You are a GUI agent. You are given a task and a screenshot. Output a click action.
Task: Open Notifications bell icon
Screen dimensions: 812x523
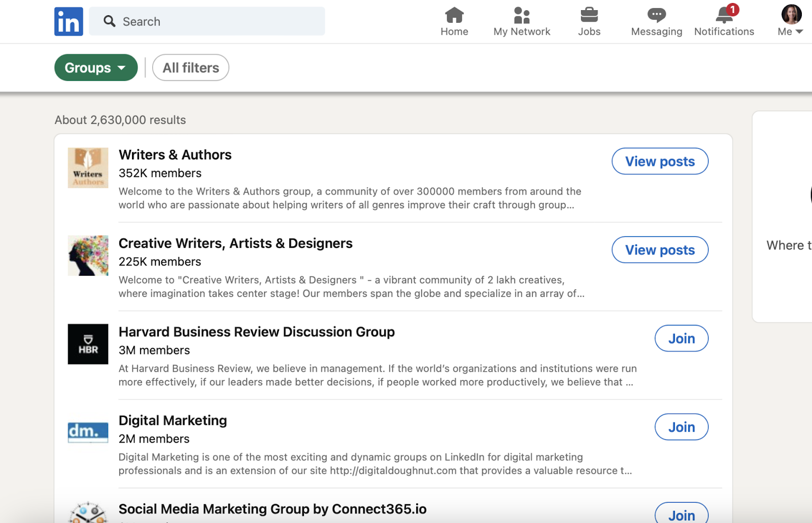point(724,15)
